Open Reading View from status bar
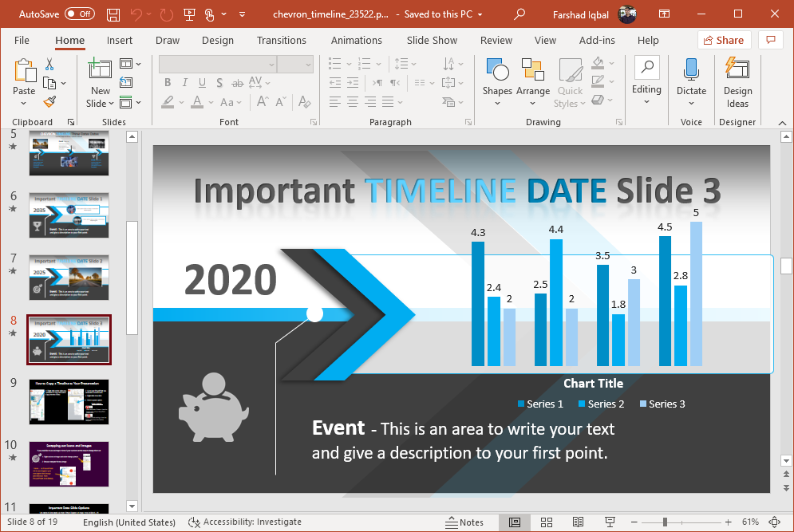The height and width of the screenshot is (532, 794). tap(579, 522)
